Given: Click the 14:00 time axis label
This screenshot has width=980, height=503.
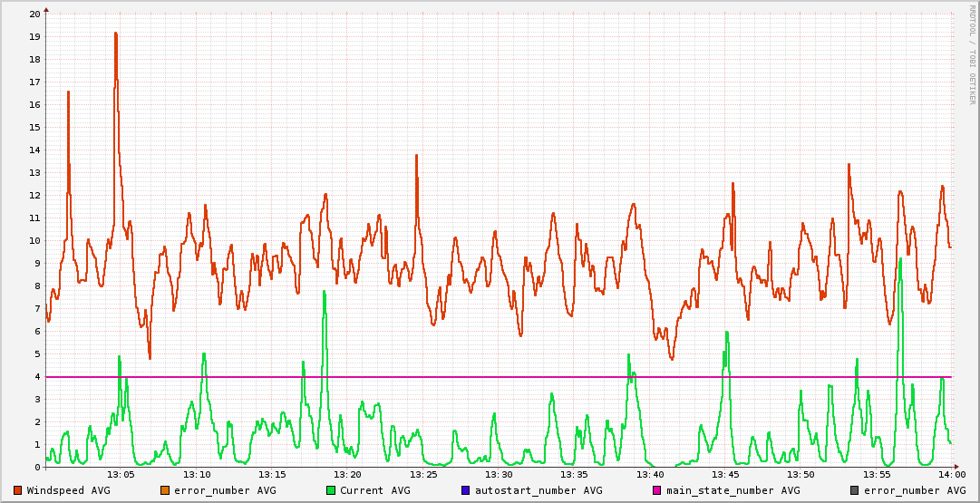Looking at the screenshot, I should tap(951, 475).
